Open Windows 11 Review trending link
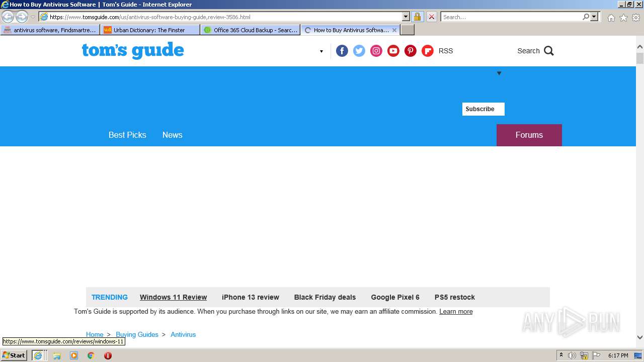644x362 pixels. [x=173, y=297]
